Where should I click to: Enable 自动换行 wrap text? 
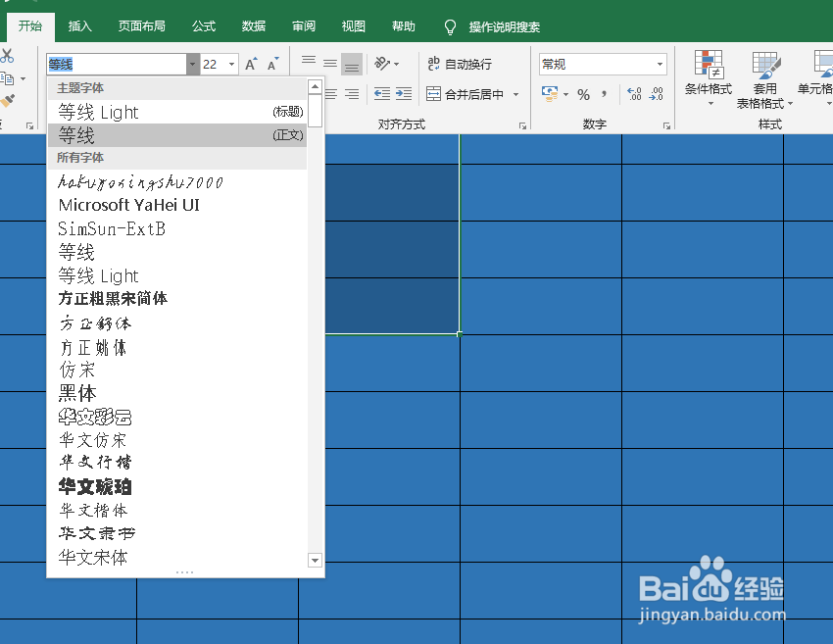(x=460, y=64)
